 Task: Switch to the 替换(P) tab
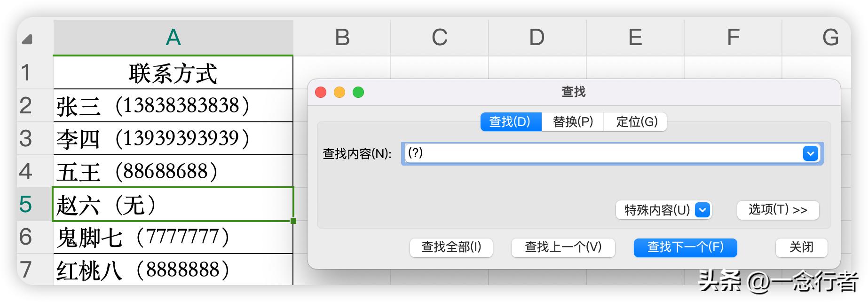point(573,122)
